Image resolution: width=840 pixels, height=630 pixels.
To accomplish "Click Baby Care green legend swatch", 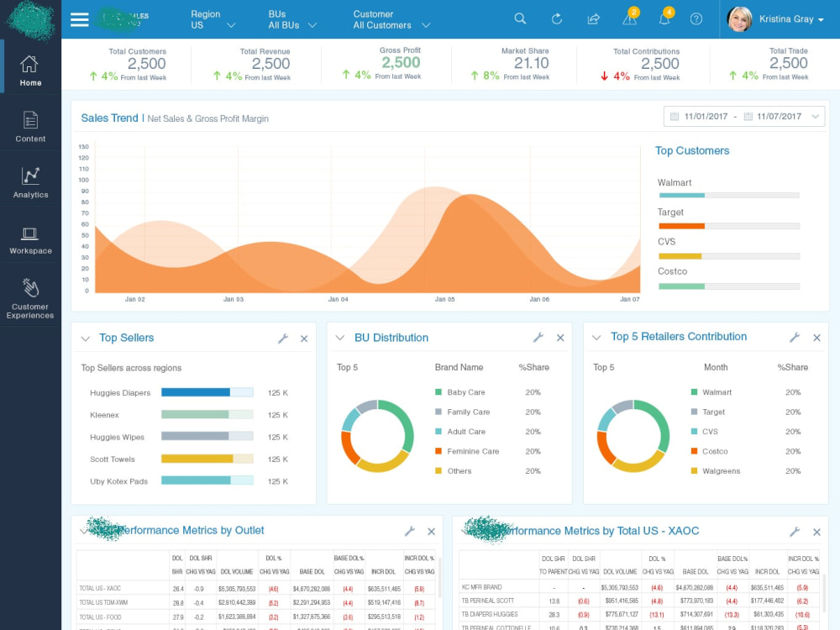I will pyautogui.click(x=438, y=392).
